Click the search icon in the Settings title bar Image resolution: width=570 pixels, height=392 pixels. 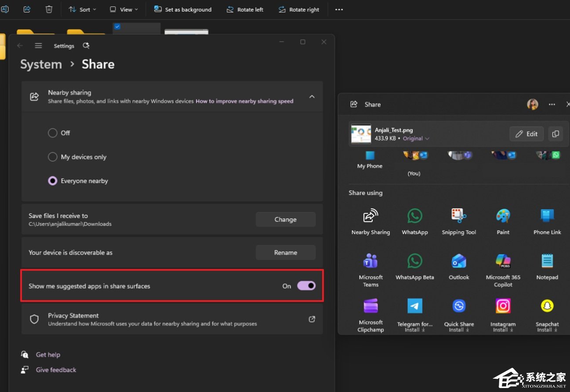click(86, 46)
